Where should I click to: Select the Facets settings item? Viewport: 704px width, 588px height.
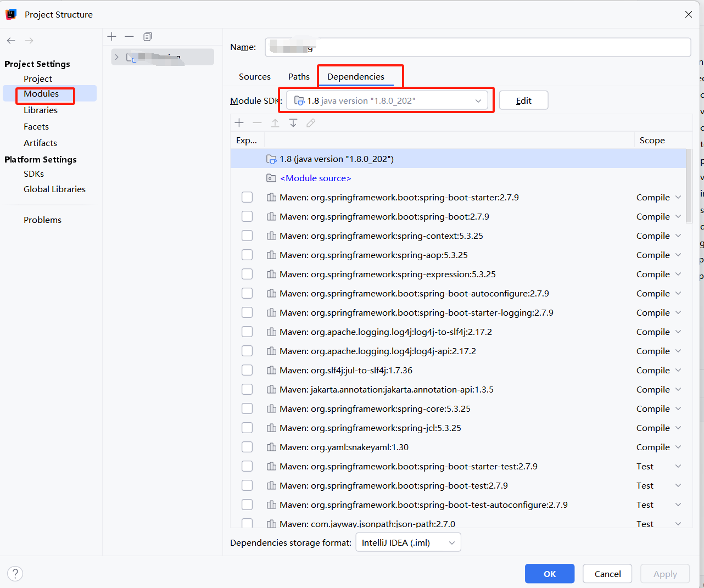pyautogui.click(x=36, y=126)
